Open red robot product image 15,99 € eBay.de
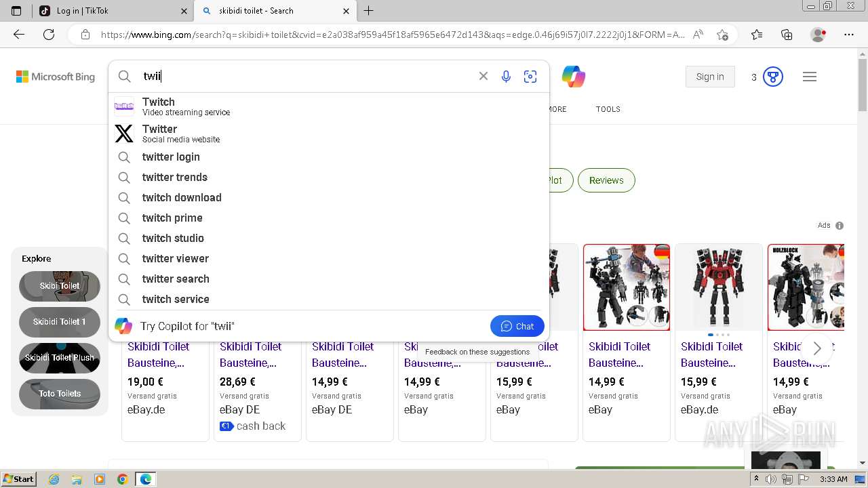This screenshot has width=868, height=488. point(719,287)
